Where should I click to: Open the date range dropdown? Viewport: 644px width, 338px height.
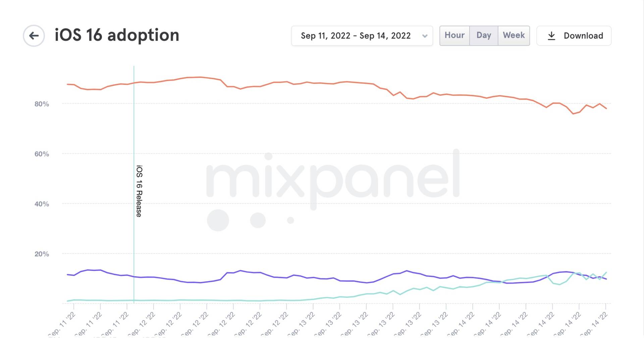(356, 36)
